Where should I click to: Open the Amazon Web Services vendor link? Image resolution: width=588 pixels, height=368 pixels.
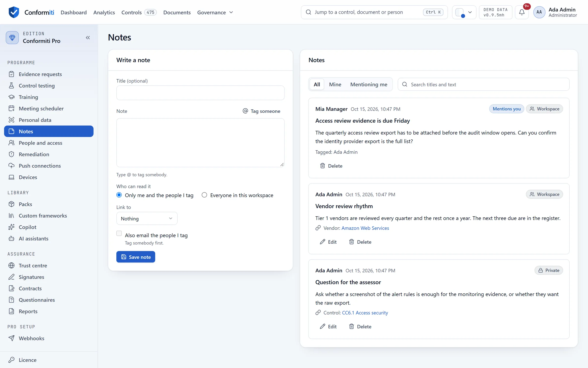click(x=365, y=228)
